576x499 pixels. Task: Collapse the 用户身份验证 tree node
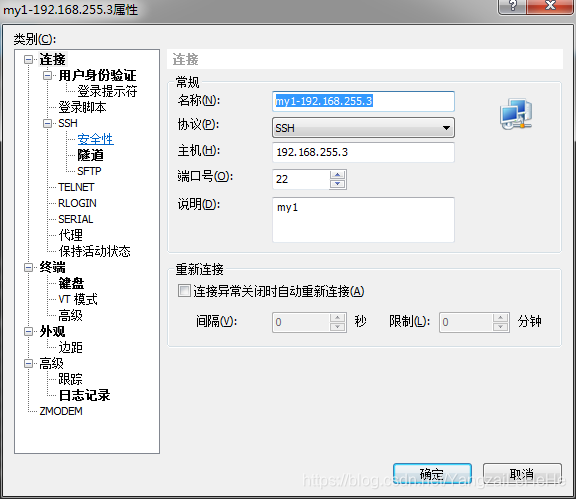(47, 75)
